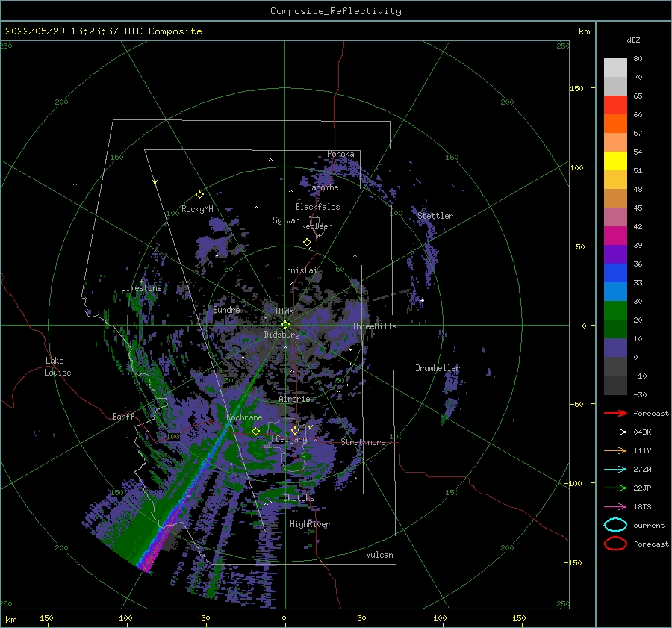Select the RockyMH label

pos(197,209)
